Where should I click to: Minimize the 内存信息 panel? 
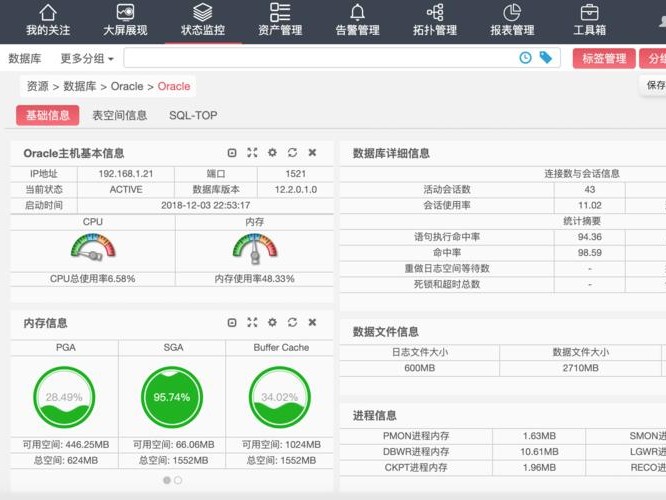[x=232, y=323]
